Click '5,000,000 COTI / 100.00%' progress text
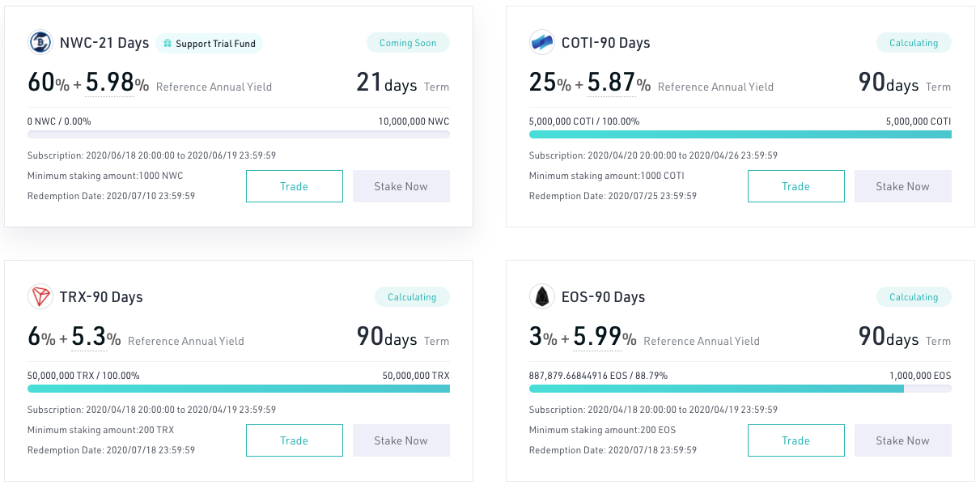980x489 pixels. pyautogui.click(x=584, y=121)
